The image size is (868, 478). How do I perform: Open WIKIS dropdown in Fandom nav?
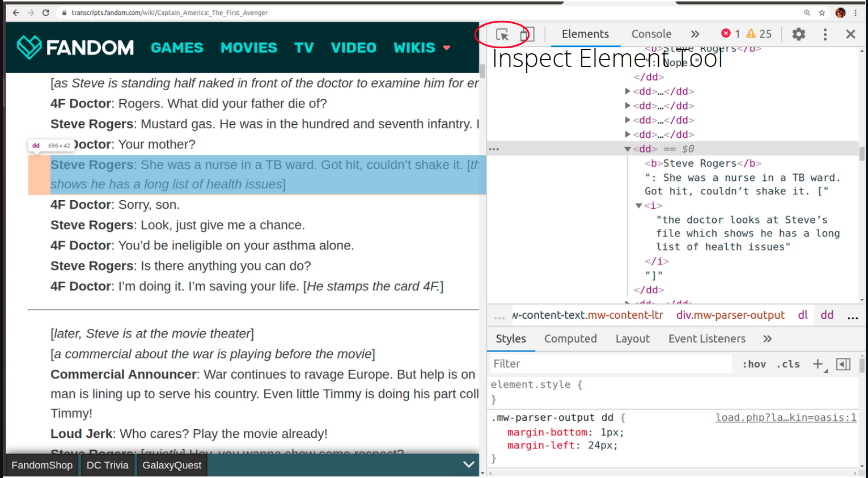click(x=422, y=48)
